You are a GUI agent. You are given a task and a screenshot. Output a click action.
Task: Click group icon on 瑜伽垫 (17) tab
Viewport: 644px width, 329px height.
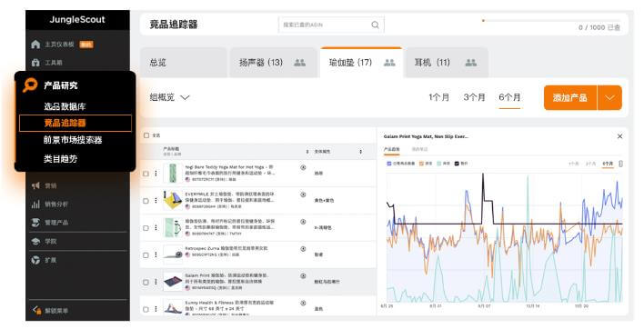coord(389,63)
